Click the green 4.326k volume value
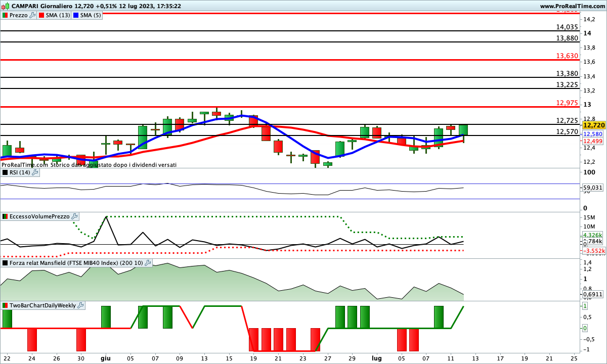 click(x=593, y=235)
